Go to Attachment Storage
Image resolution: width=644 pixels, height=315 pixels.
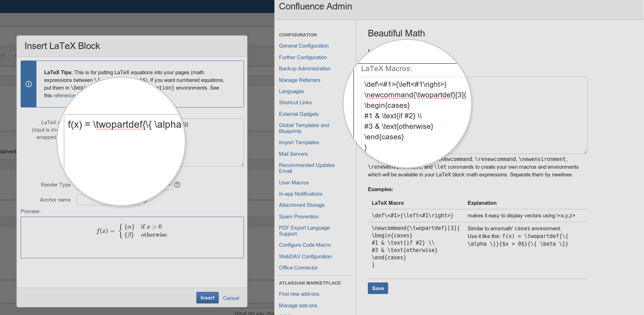tap(302, 205)
